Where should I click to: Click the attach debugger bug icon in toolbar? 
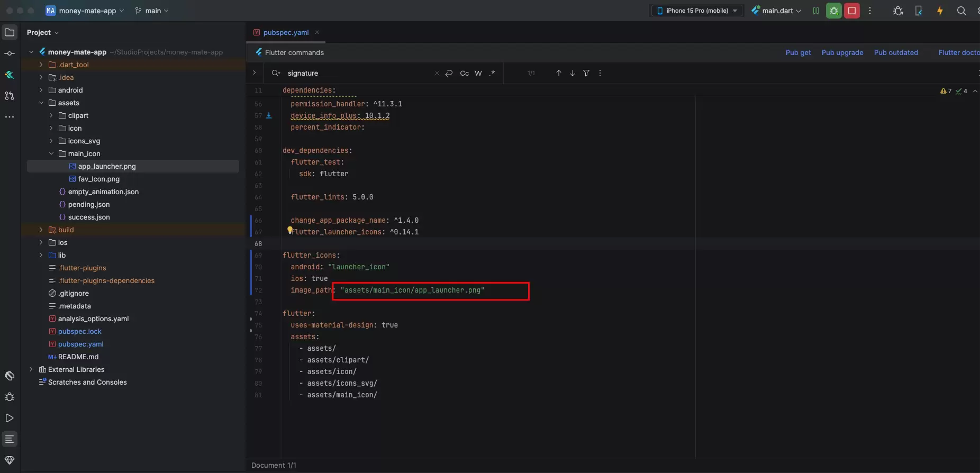coord(898,11)
